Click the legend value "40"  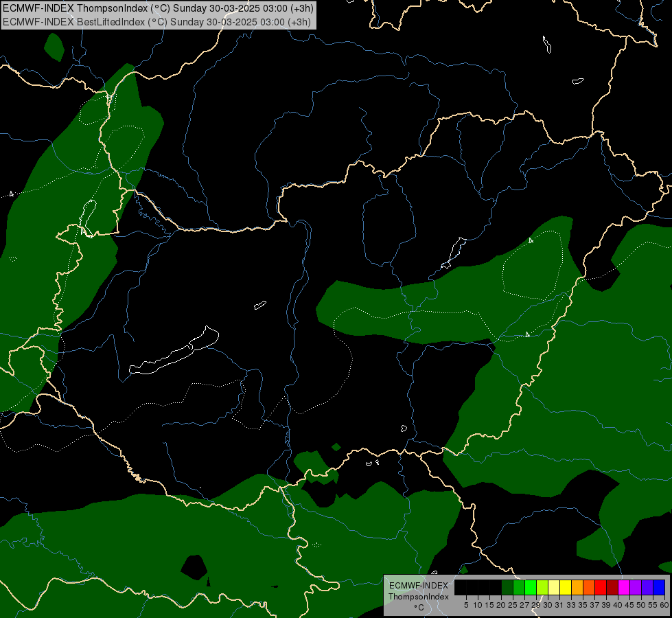pyautogui.click(x=618, y=605)
